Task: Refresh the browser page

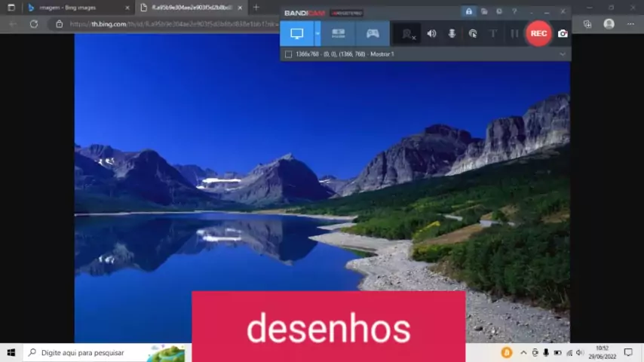Action: pos(34,24)
